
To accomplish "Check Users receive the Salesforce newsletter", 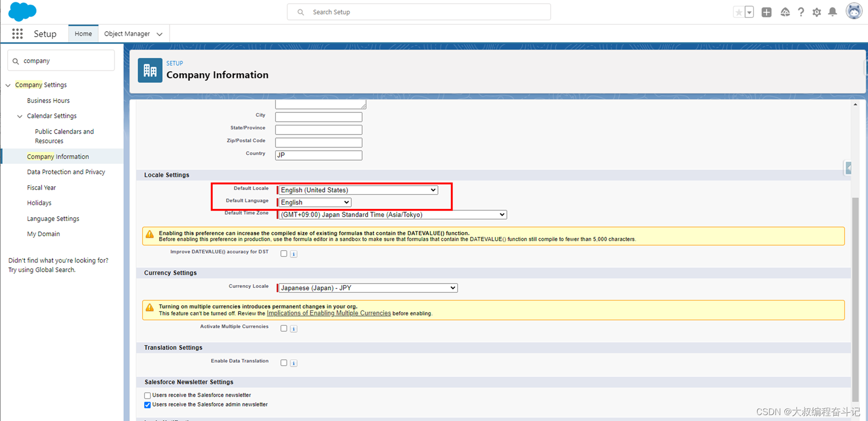I will point(147,395).
